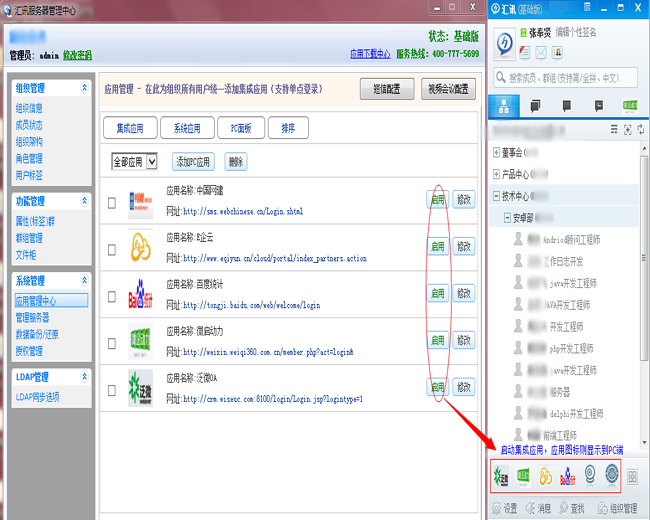Open the 应用下载中心 link
The width and height of the screenshot is (650, 520).
pos(370,54)
